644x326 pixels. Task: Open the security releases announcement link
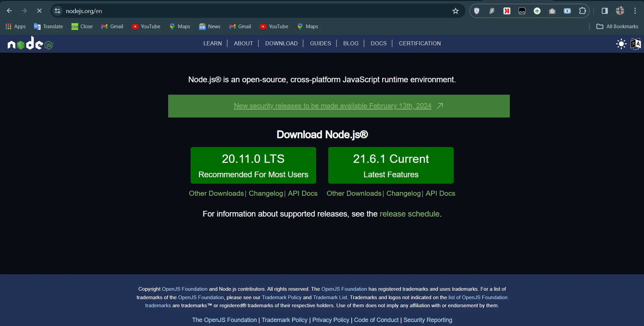pyautogui.click(x=333, y=106)
